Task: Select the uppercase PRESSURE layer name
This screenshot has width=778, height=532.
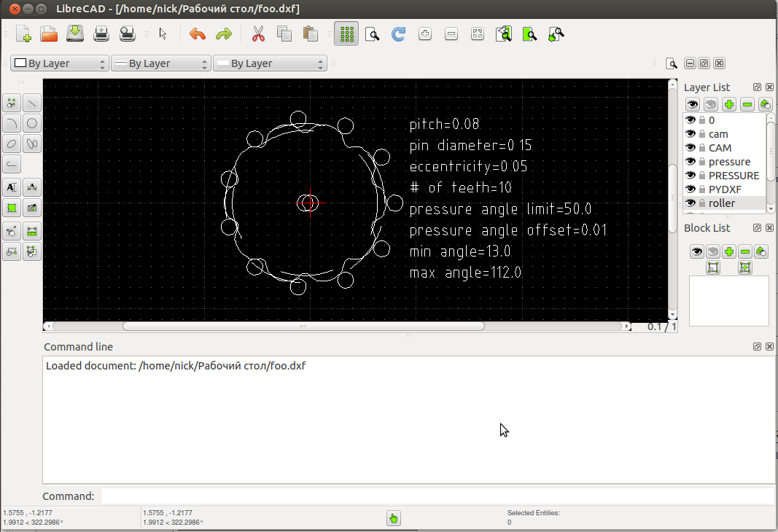Action: (734, 176)
